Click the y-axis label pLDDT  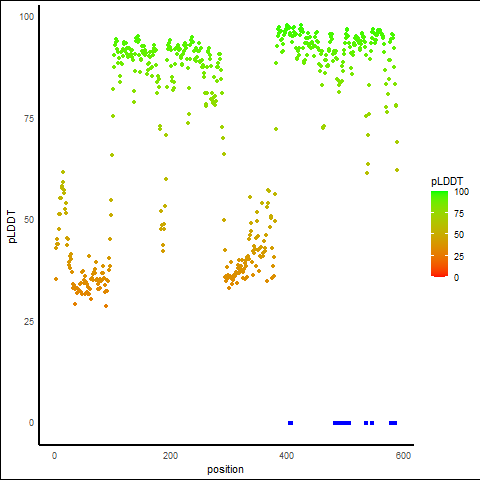click(12, 226)
